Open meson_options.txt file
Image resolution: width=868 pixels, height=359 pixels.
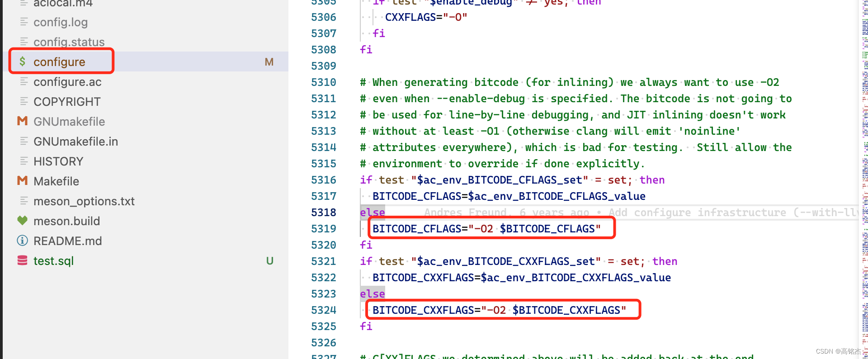coord(84,201)
